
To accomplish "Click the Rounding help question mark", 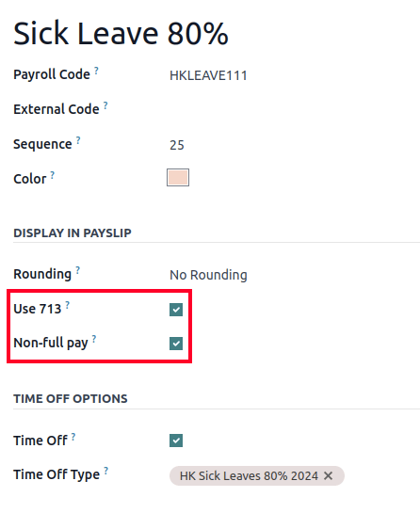I will [x=77, y=270].
